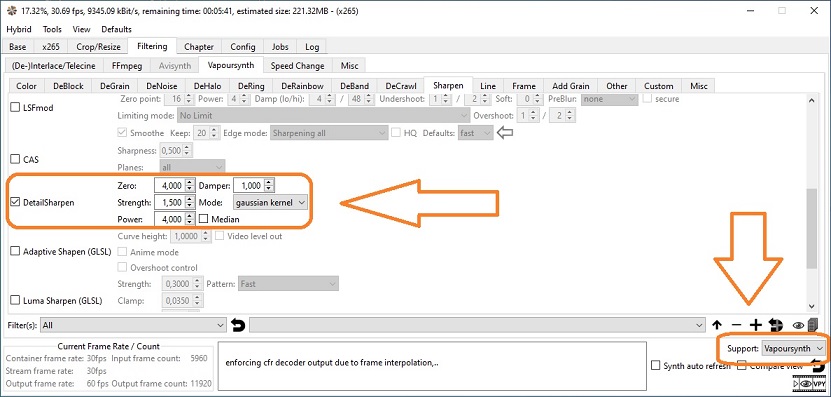Switch to the x265 tab

(x=51, y=47)
